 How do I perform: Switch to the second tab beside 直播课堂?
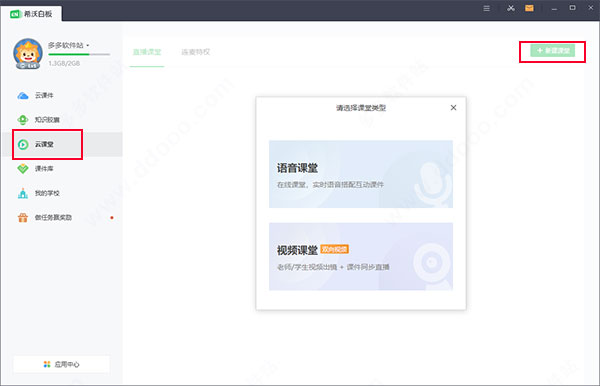click(x=196, y=52)
